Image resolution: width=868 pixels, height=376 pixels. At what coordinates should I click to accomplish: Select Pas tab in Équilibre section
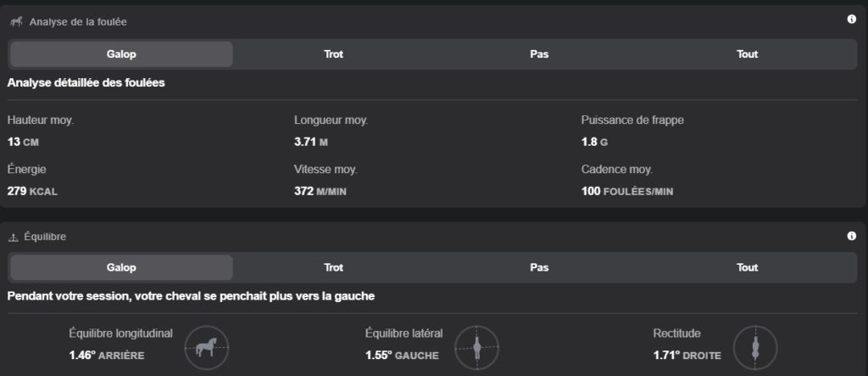[539, 267]
